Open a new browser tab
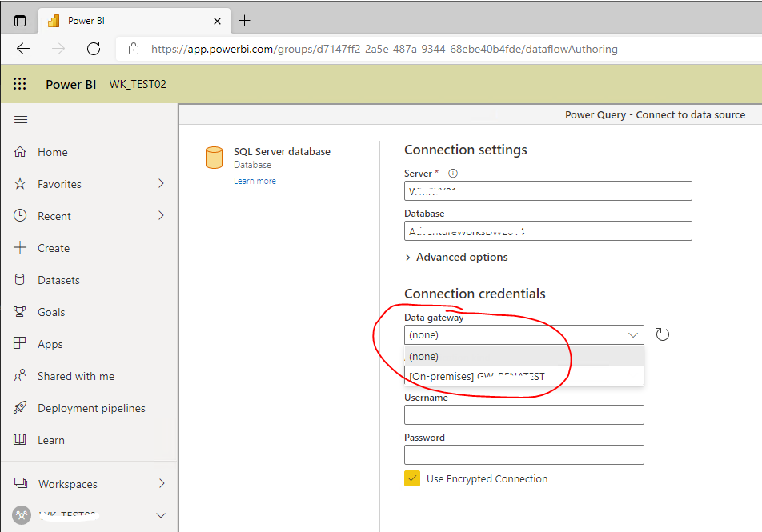Viewport: 762px width, 532px height. pos(244,21)
